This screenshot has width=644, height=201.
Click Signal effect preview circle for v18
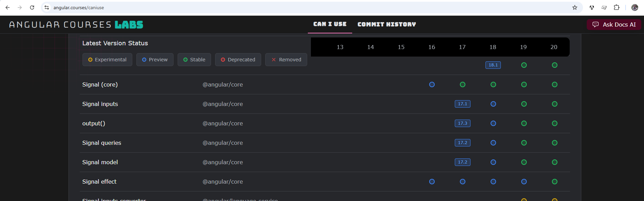(493, 182)
